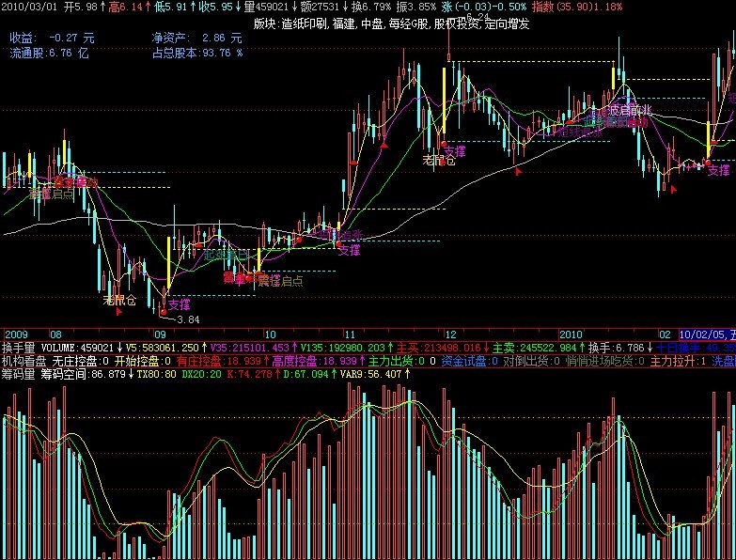Click the volume value '量459021' in the header
Viewport: 736px width, 560px height.
tap(269, 7)
